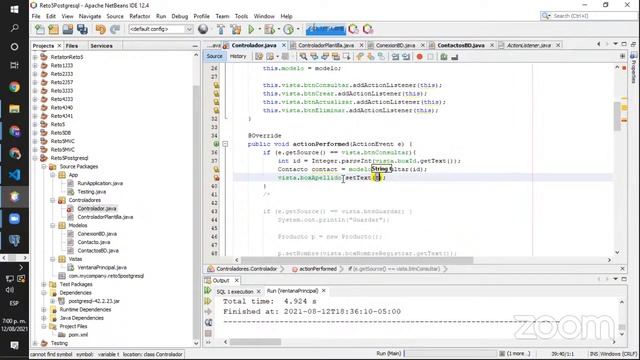
Task: Open the Window menu
Action: (x=264, y=16)
